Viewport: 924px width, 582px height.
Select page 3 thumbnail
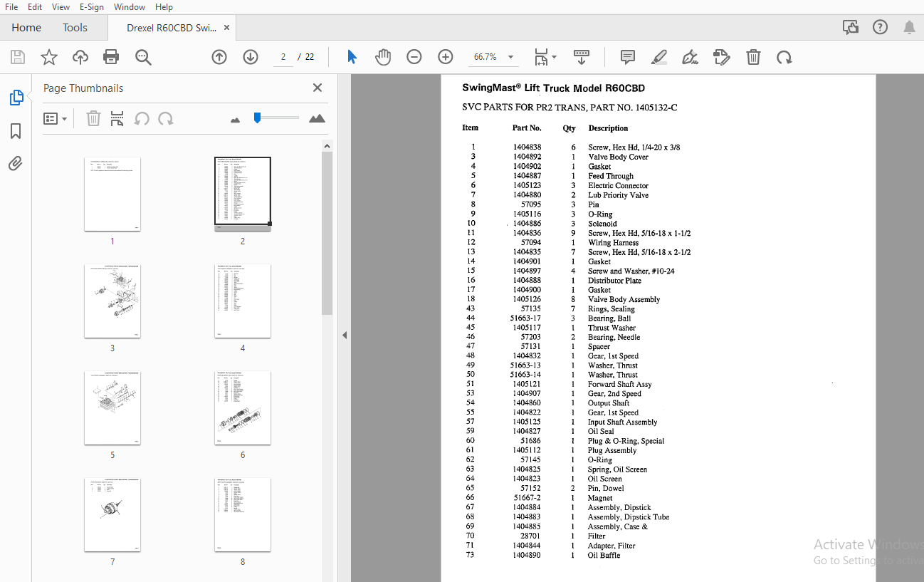tap(112, 301)
